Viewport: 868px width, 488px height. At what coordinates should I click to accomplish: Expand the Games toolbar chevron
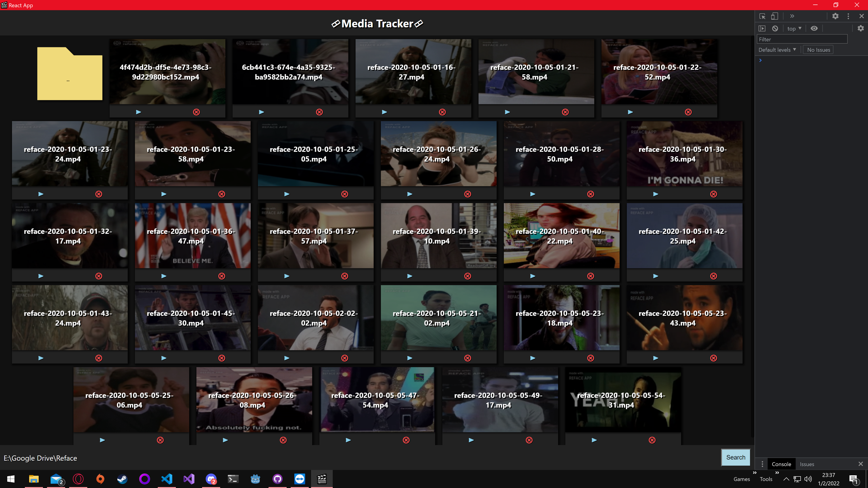(x=755, y=472)
